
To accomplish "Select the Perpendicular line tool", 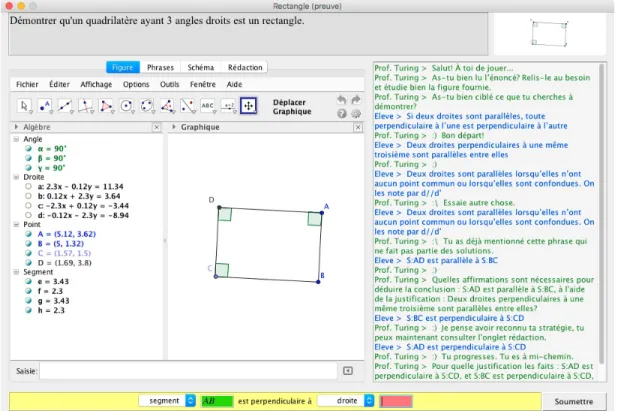I will pyautogui.click(x=86, y=106).
